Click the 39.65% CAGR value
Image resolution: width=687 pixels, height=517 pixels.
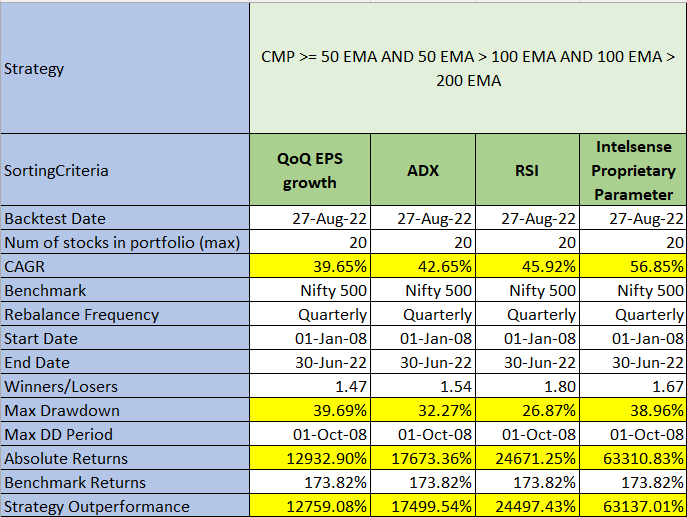[309, 267]
